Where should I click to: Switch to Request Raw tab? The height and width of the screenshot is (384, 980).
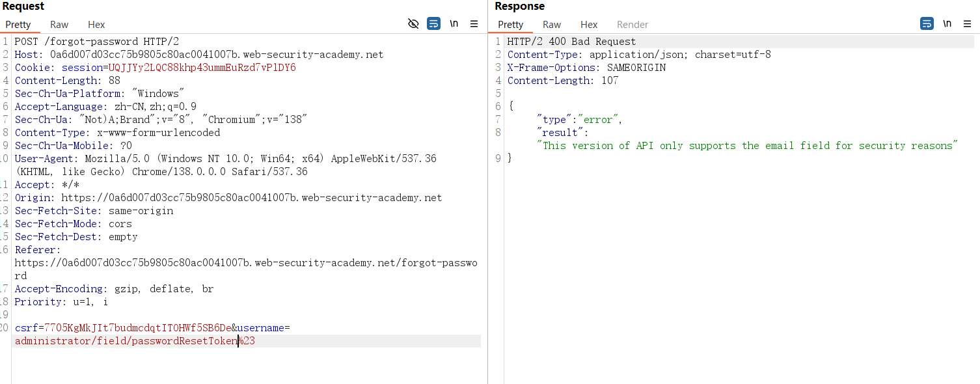pos(59,25)
